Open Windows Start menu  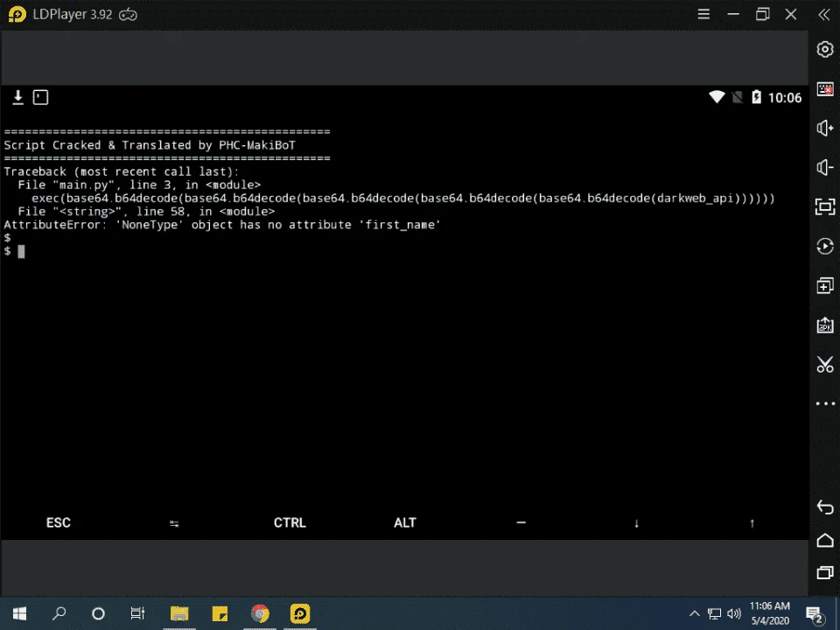coord(19,613)
